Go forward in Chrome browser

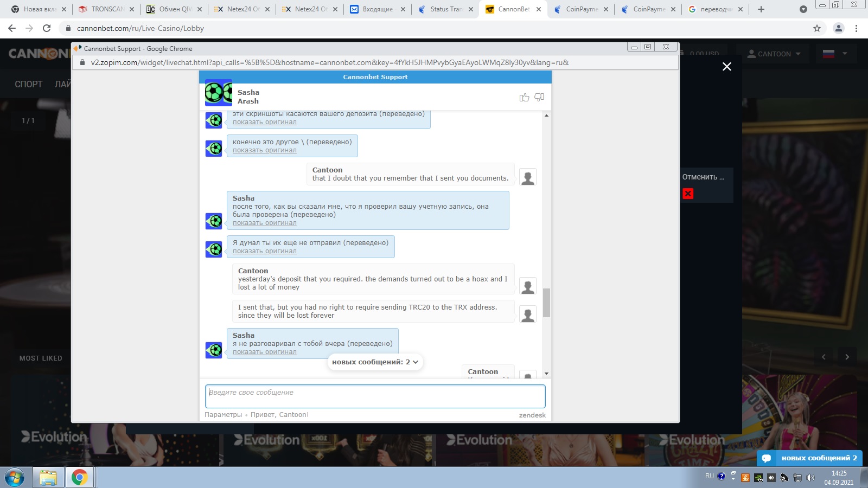click(x=29, y=28)
